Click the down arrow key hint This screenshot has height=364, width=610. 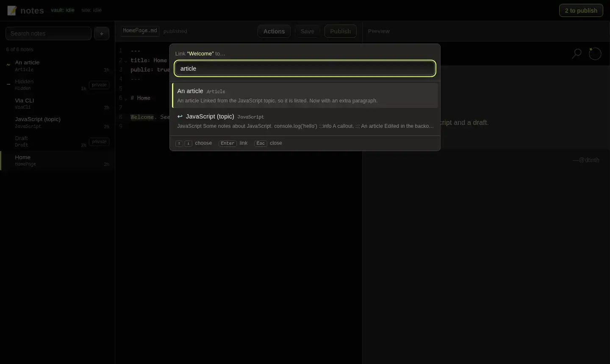click(x=189, y=143)
